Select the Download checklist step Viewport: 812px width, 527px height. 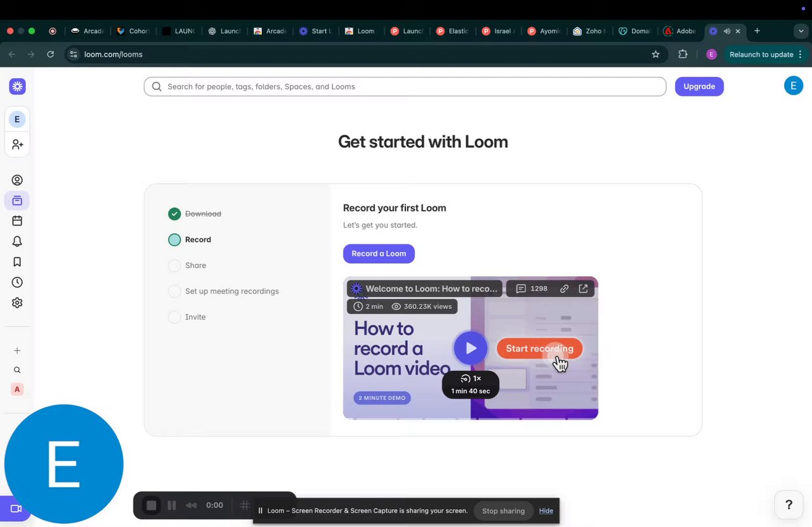coord(195,214)
